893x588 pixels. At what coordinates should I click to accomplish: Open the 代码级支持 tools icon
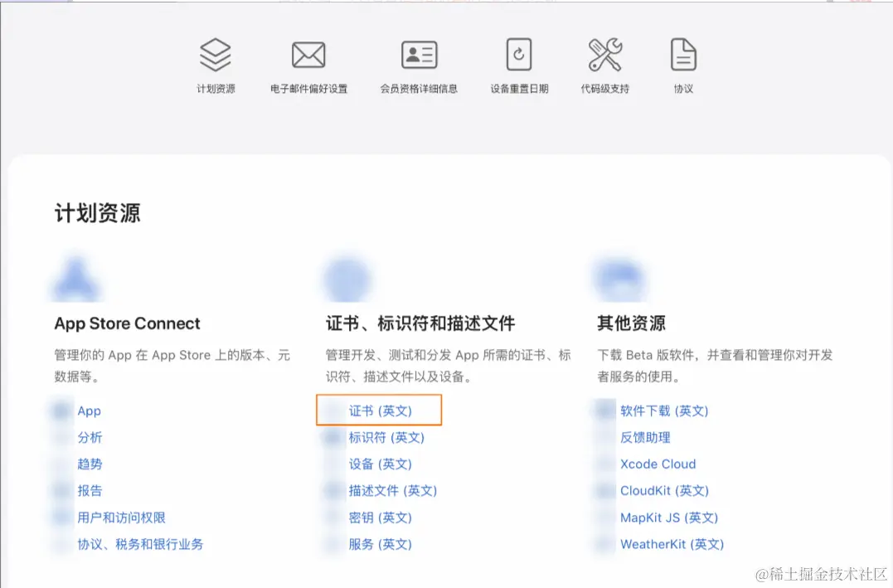604,55
